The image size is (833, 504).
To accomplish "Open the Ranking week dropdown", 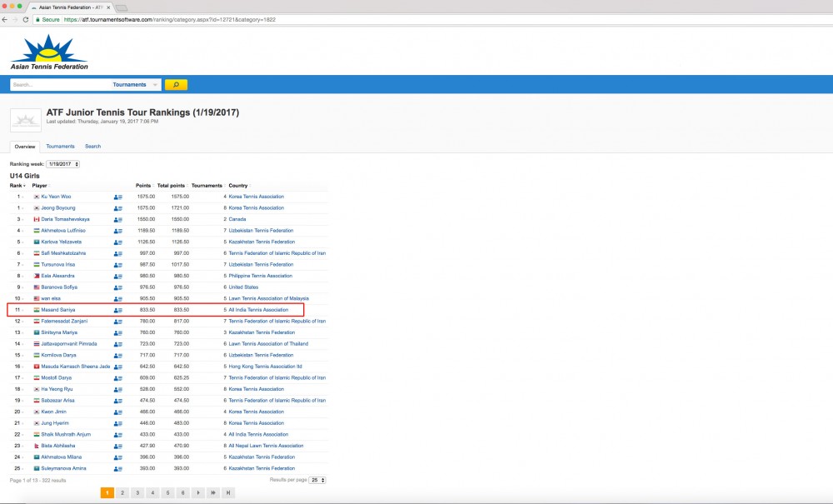I will 62,164.
